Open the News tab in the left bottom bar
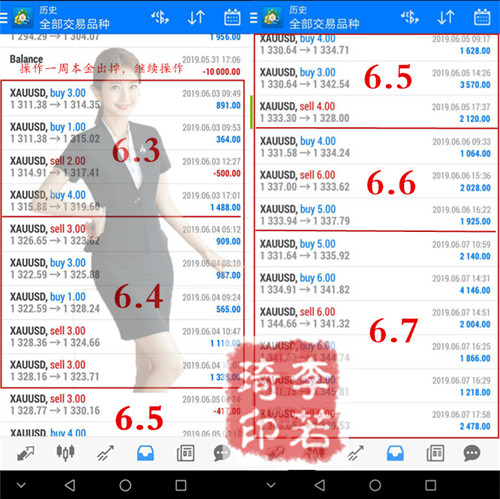Viewport: 500px width, 499px height. pos(185,453)
